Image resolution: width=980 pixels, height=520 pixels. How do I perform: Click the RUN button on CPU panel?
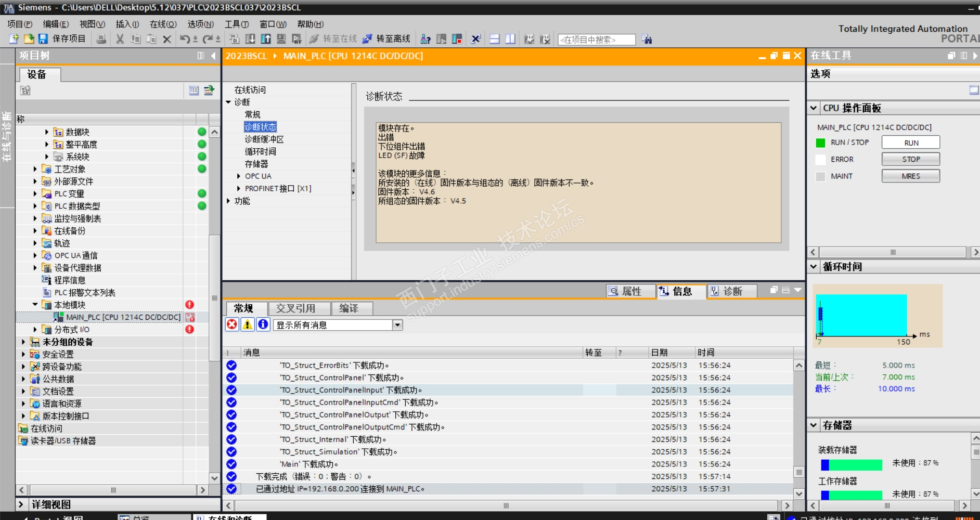[x=911, y=142]
